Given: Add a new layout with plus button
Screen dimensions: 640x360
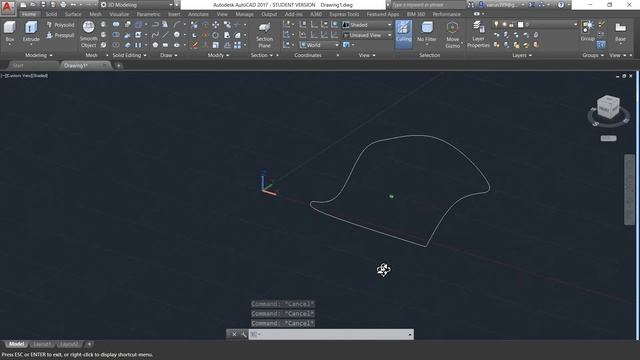Looking at the screenshot, I should (89, 344).
